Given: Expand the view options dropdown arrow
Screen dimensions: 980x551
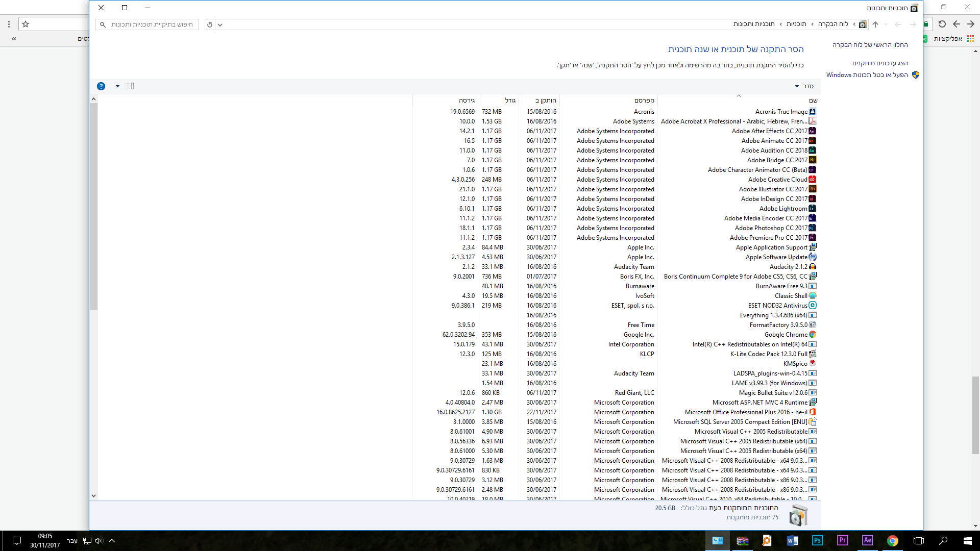Looking at the screenshot, I should (117, 86).
